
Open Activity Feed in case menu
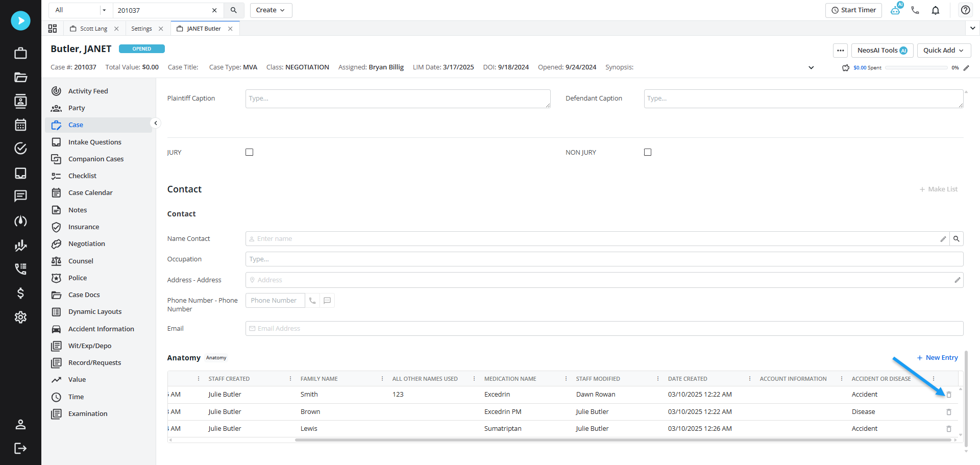88,91
